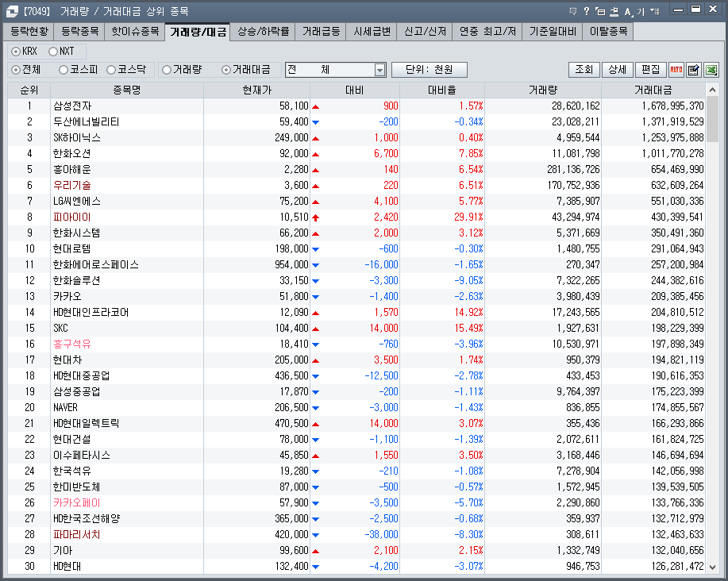Click scrollbar down arrow of the table

pos(712,567)
